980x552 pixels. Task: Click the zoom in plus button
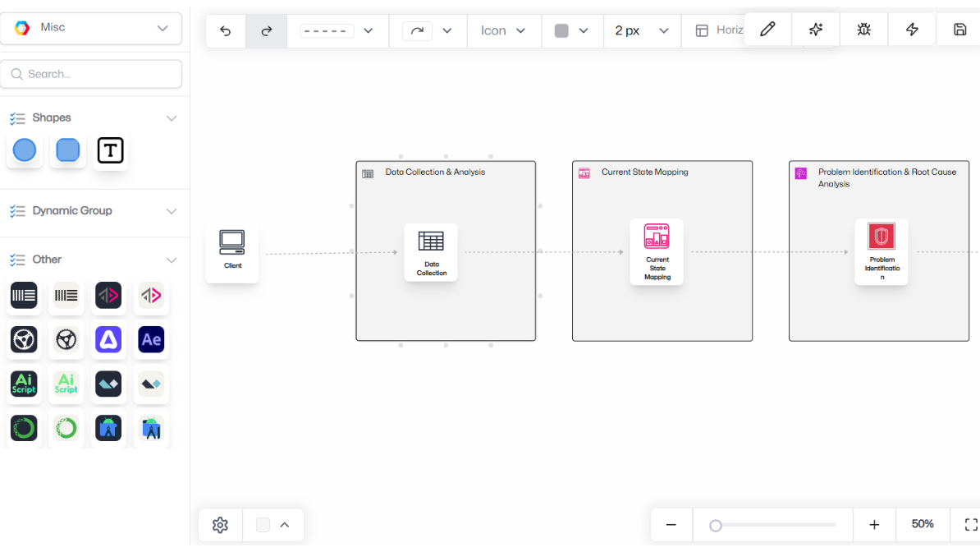click(874, 524)
